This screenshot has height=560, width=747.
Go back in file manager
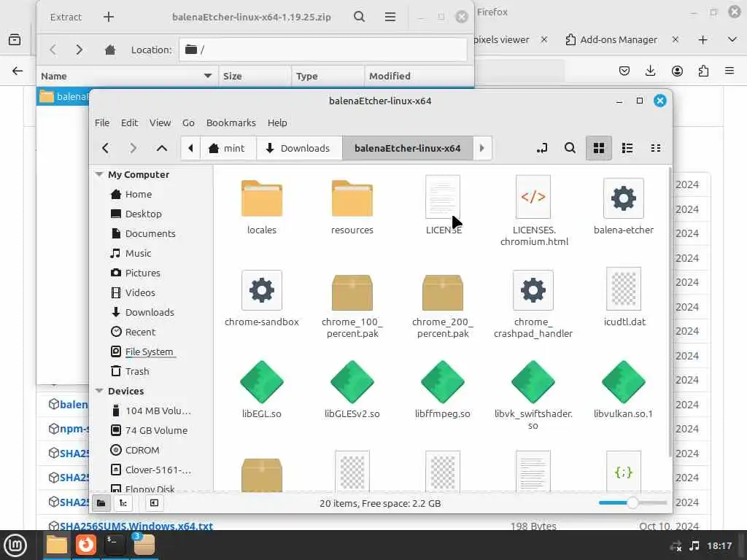pyautogui.click(x=105, y=148)
